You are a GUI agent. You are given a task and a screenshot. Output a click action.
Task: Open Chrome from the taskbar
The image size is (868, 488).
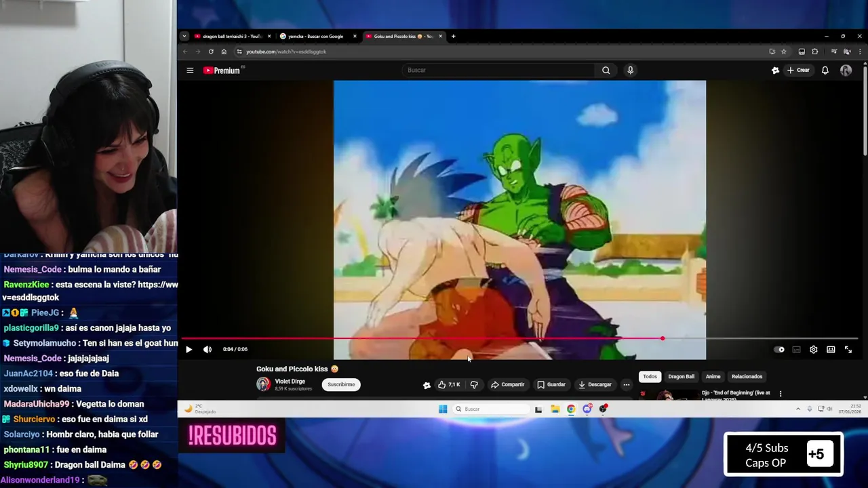click(x=571, y=409)
